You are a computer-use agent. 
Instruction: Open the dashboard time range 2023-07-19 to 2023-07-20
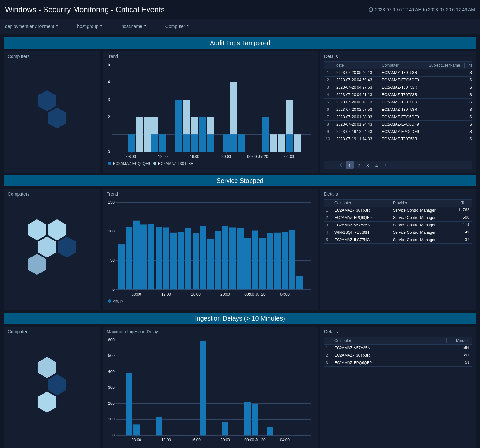[425, 10]
